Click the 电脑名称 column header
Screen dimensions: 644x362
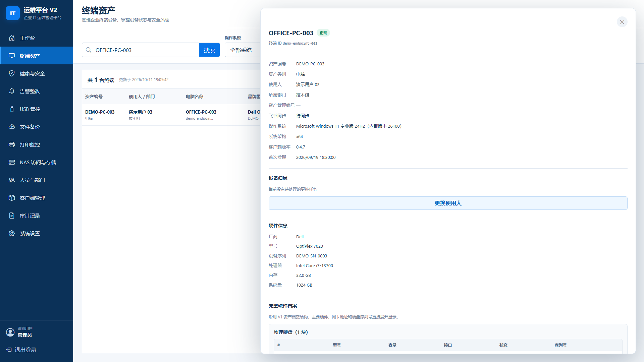tap(195, 97)
